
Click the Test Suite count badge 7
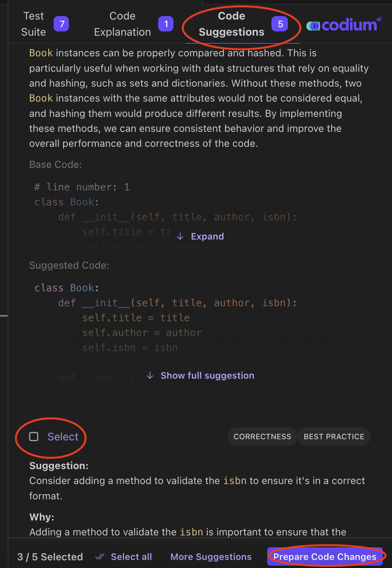(x=61, y=24)
